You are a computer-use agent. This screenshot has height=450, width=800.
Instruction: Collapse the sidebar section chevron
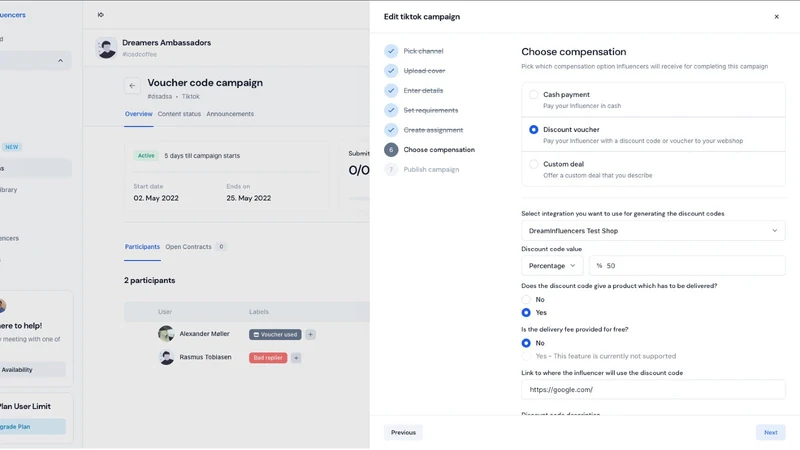point(60,61)
